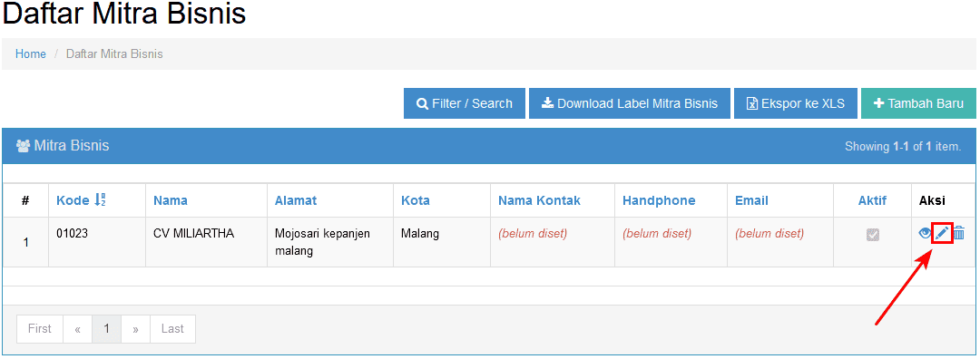The width and height of the screenshot is (980, 359).
Task: Sort table by Alamat column
Action: (x=296, y=200)
